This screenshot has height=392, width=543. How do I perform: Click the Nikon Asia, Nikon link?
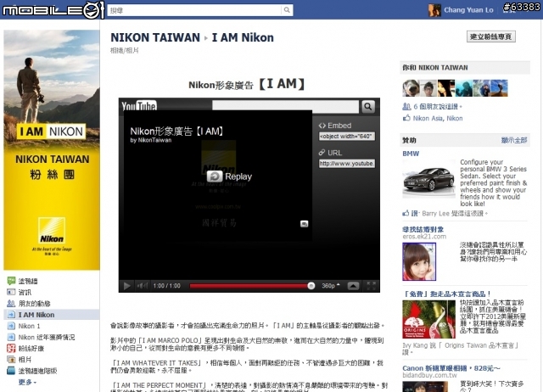click(x=438, y=119)
